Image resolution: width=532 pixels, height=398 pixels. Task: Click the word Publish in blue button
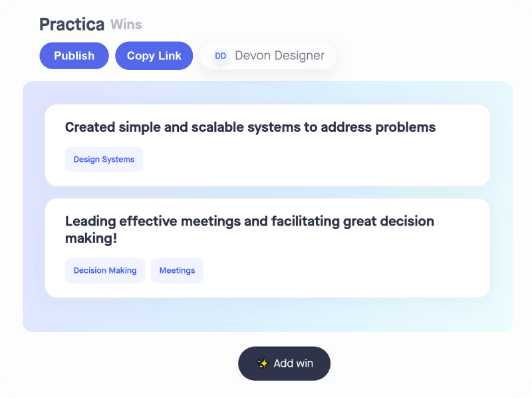tap(74, 56)
